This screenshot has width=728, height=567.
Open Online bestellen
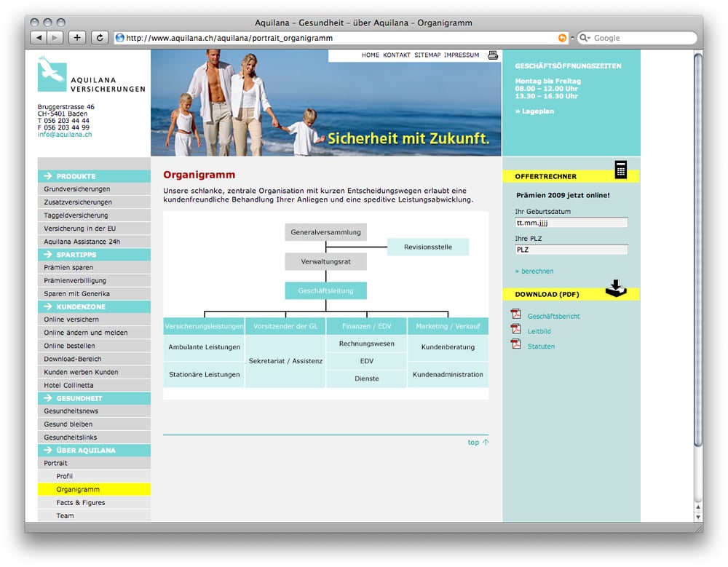coord(94,346)
